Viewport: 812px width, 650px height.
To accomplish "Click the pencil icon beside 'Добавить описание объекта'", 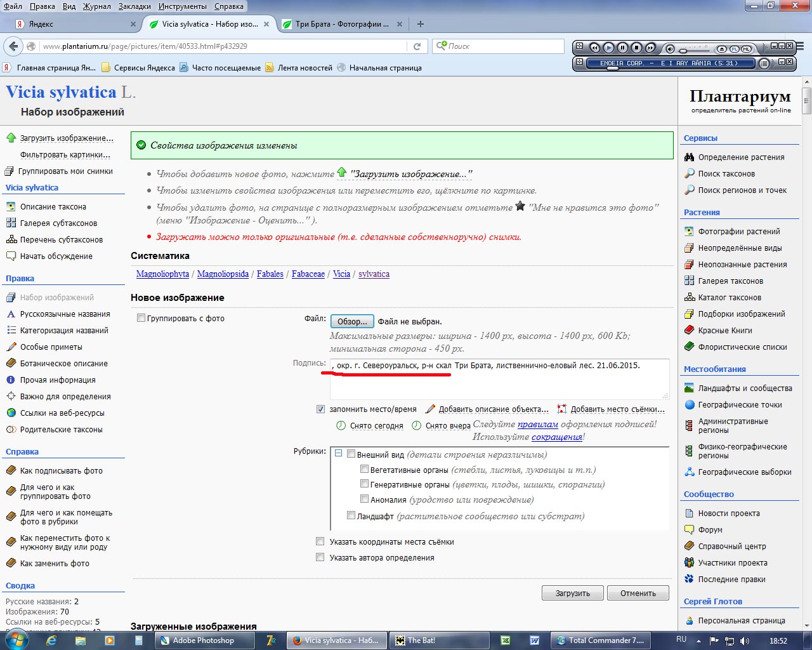I will [x=430, y=409].
